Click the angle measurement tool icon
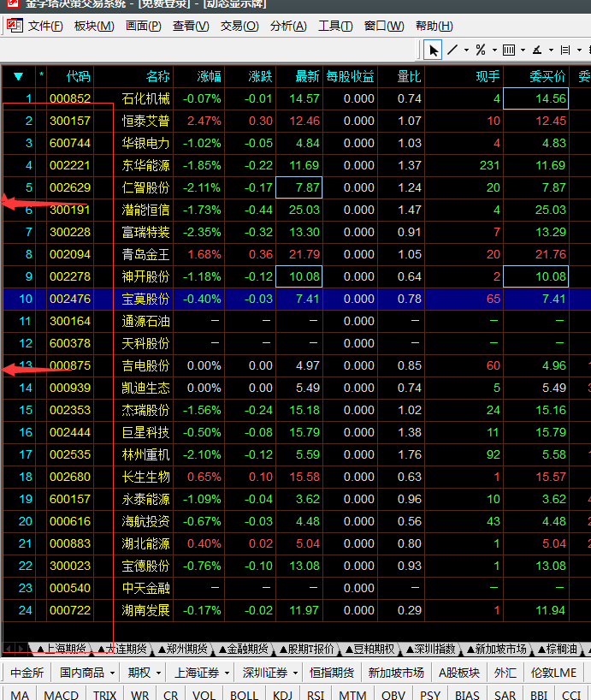This screenshot has width=591, height=700. [x=537, y=50]
